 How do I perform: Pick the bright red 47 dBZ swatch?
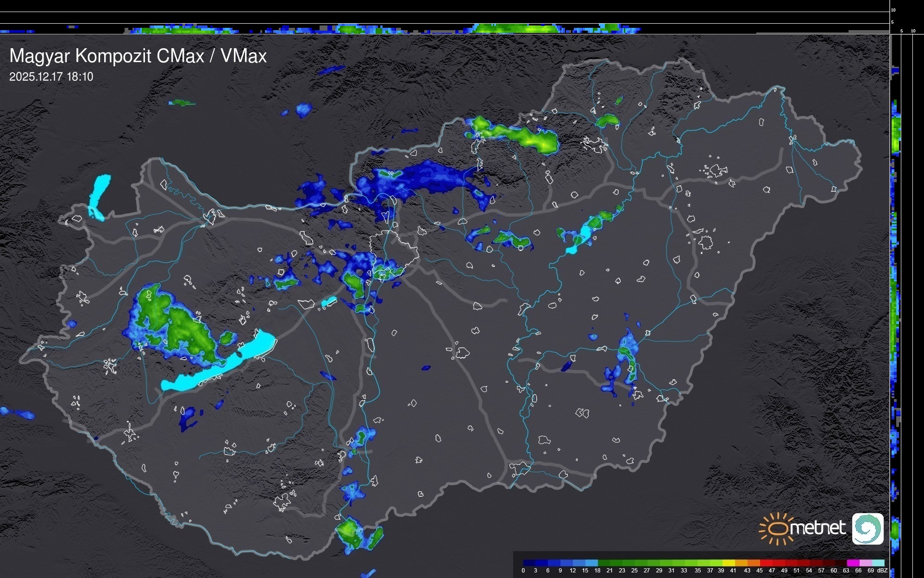tap(778, 563)
